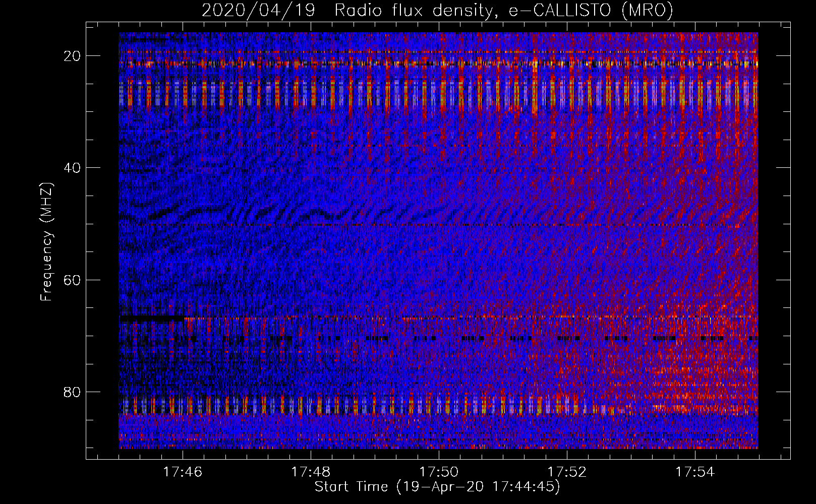The height and width of the screenshot is (504, 816).
Task: Click the '17:54' time tick label
Action: coord(695,472)
